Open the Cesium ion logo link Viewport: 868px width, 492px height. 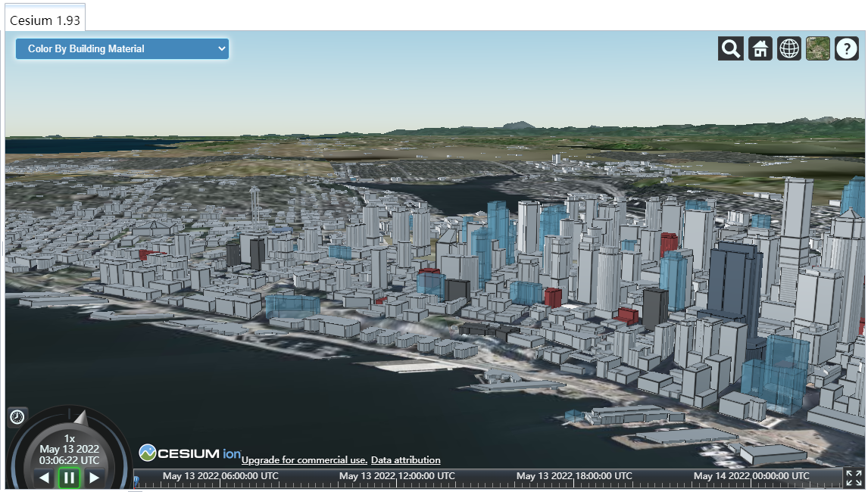[x=190, y=453]
